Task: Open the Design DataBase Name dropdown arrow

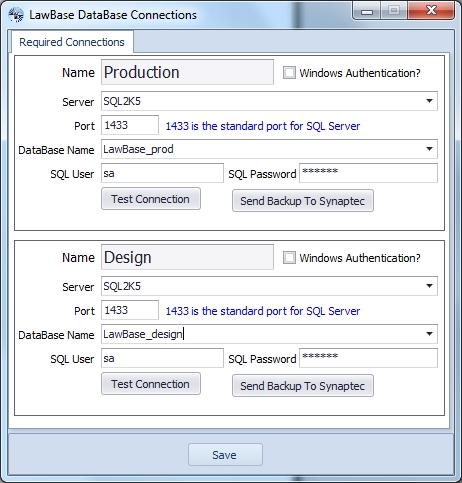Action: 430,334
